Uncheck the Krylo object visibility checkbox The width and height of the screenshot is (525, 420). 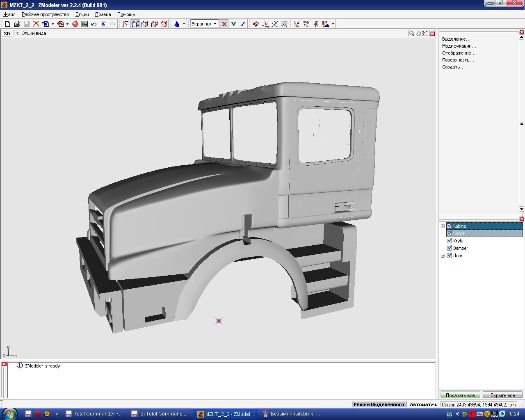(x=450, y=241)
